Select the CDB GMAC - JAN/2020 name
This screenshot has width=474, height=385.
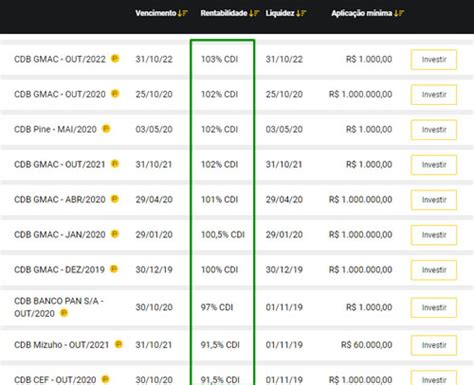60,235
